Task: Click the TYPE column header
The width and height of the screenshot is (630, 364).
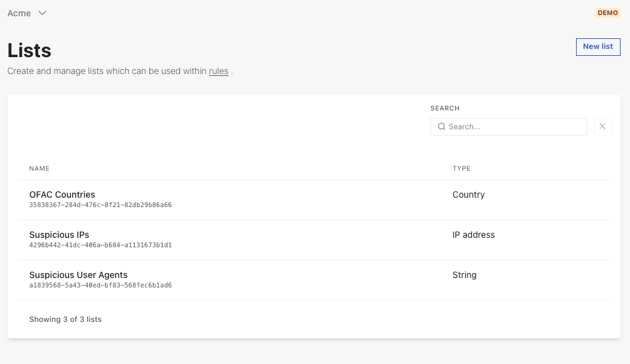Action: tap(461, 168)
